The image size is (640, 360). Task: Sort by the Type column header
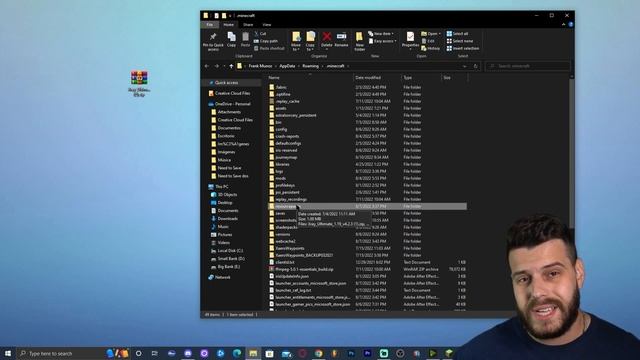tap(421, 78)
